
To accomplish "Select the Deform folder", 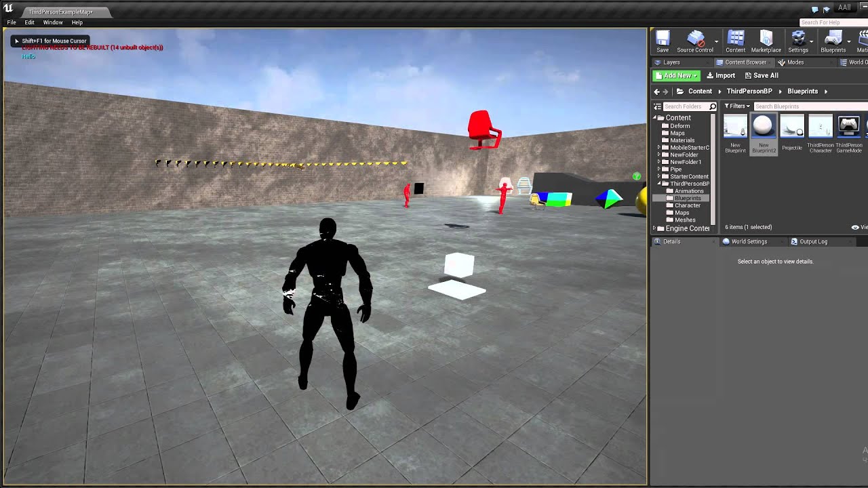I will 679,126.
